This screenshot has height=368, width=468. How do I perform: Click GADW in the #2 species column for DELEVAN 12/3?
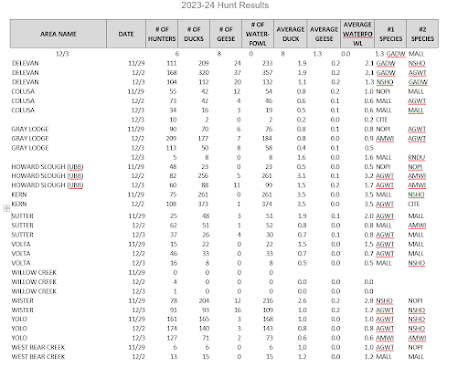tap(418, 82)
